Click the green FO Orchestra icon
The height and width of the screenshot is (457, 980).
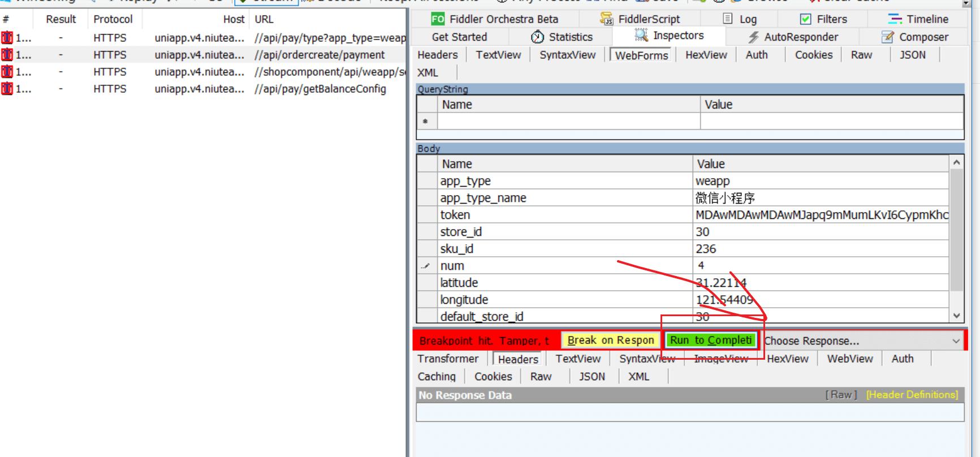pyautogui.click(x=438, y=19)
